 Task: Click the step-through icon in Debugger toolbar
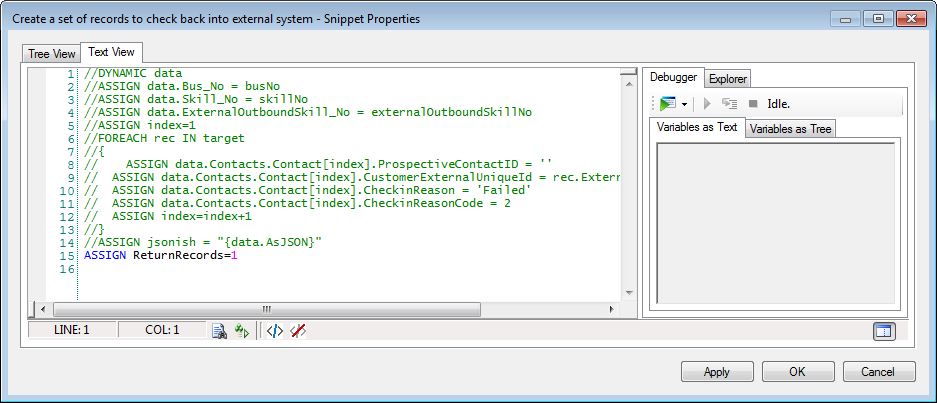click(x=729, y=103)
